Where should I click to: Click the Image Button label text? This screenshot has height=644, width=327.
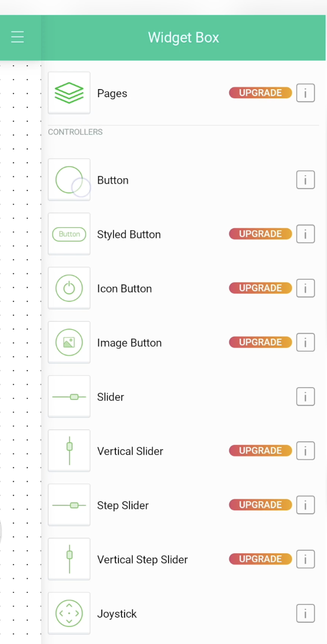coord(129,343)
